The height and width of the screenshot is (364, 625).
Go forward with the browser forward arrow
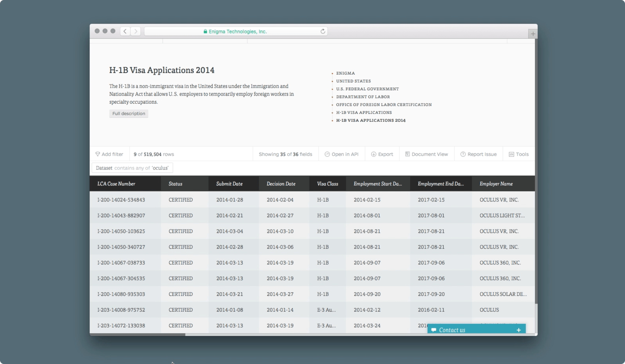[x=136, y=31]
